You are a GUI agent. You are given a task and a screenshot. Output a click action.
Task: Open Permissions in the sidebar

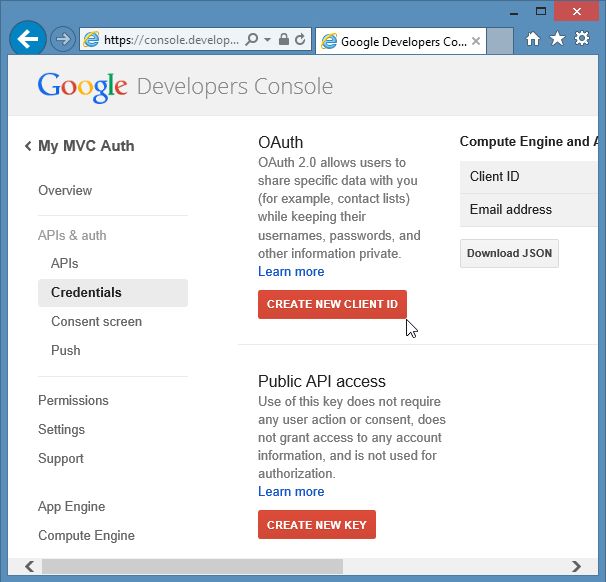click(x=73, y=401)
